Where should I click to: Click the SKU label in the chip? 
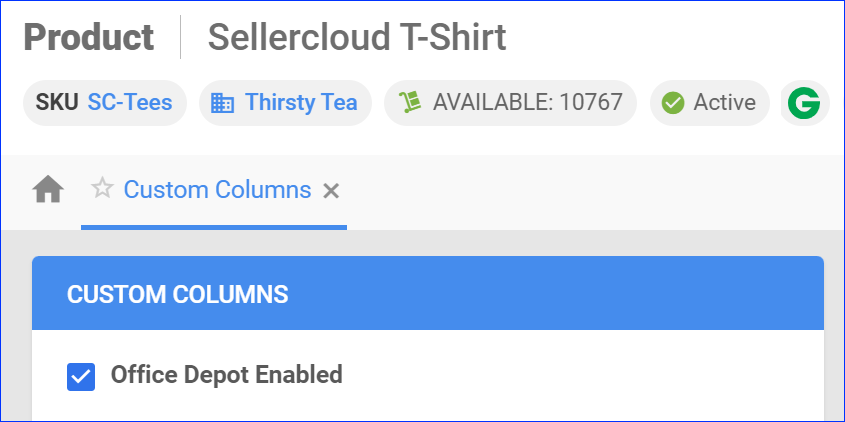tap(57, 102)
